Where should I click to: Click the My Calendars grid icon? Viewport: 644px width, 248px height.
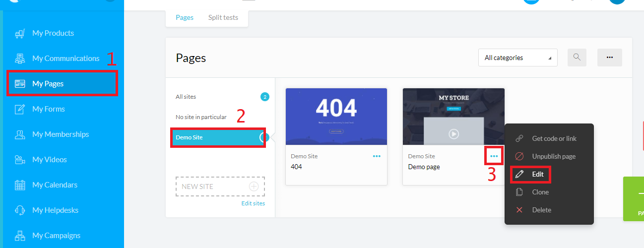tap(20, 185)
